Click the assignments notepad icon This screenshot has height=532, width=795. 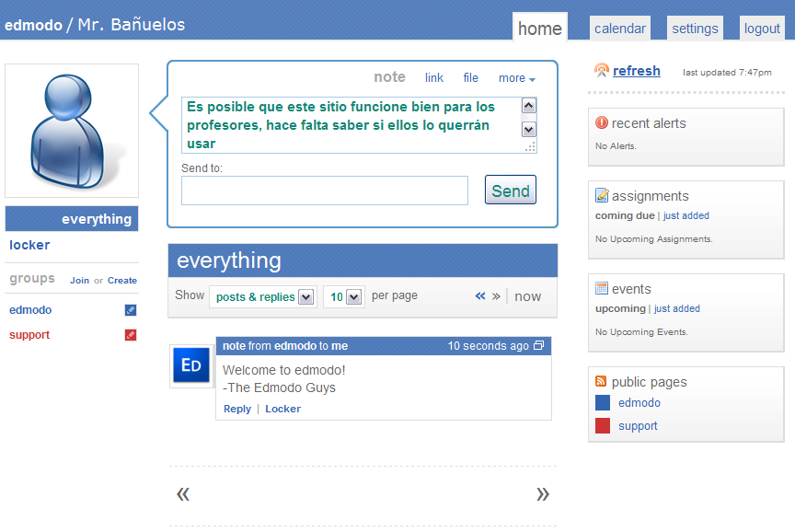point(604,195)
